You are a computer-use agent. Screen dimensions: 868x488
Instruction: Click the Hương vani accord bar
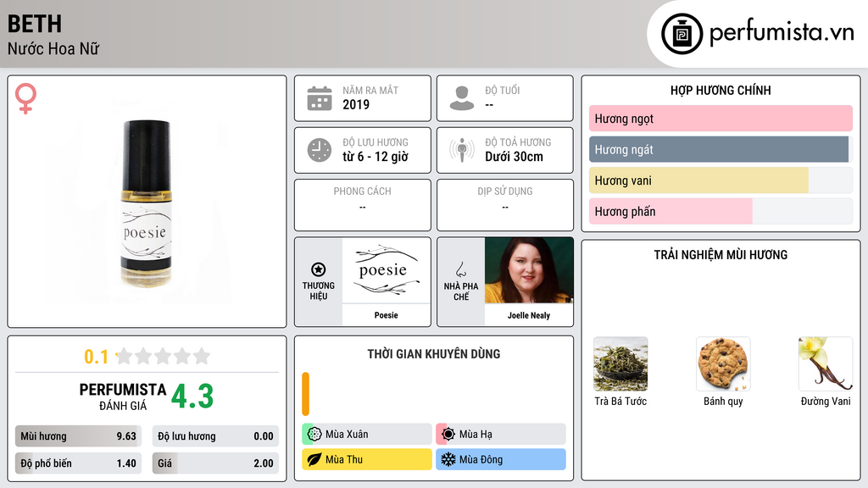pos(721,180)
